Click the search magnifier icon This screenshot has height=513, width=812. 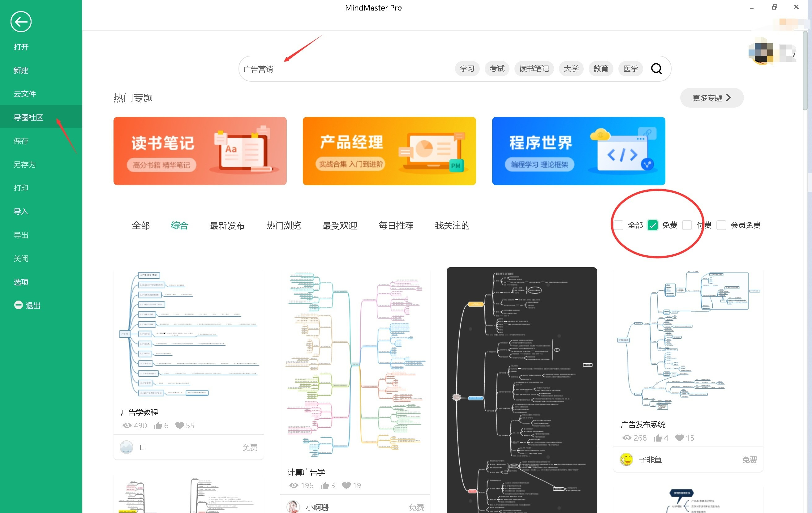[x=656, y=69]
